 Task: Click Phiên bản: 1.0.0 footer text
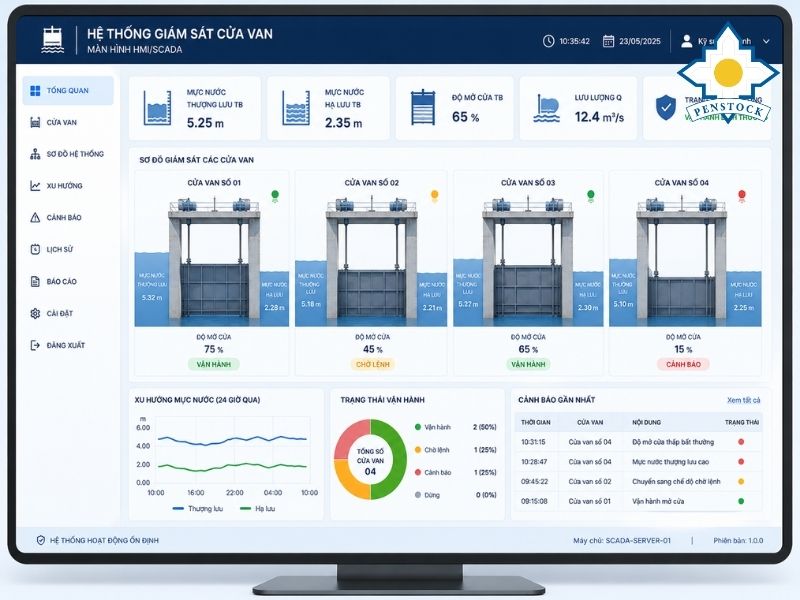738,541
